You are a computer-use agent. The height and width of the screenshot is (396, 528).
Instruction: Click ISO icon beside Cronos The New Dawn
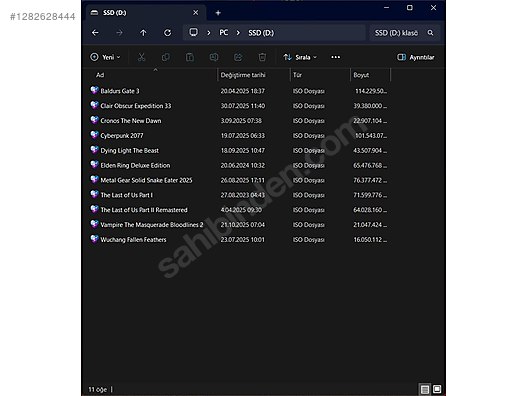[94, 120]
